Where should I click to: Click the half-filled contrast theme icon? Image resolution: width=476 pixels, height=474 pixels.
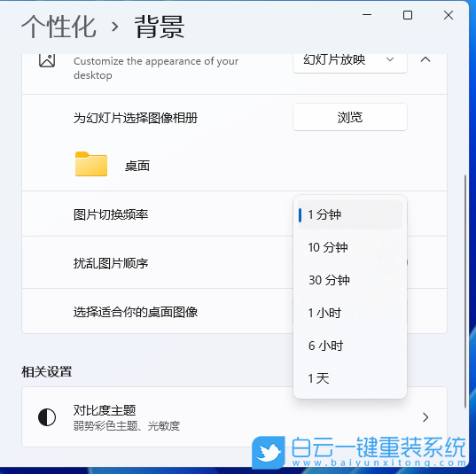tap(47, 417)
